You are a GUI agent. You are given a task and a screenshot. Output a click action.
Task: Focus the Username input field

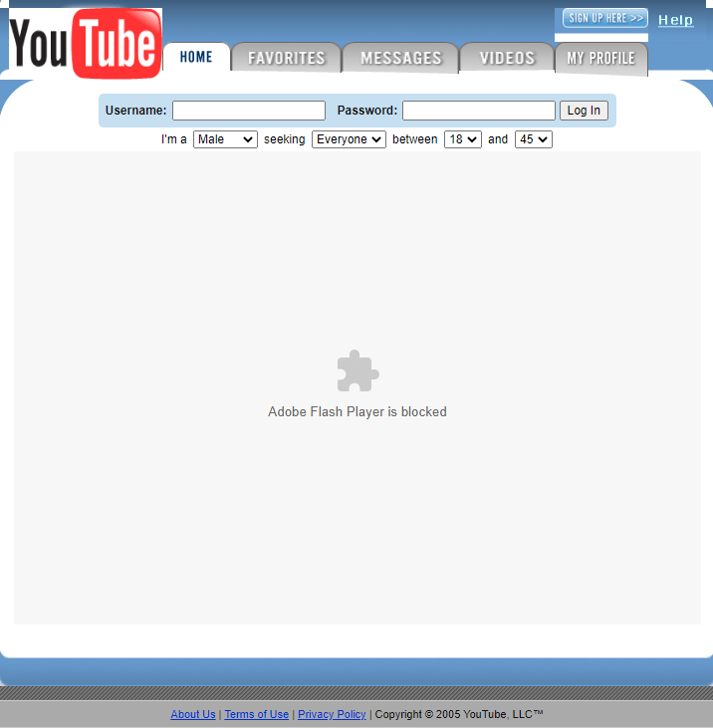(x=249, y=111)
